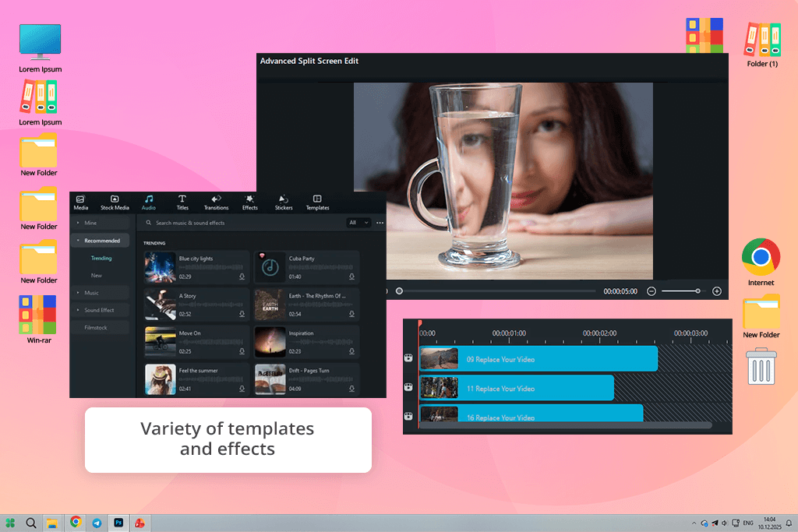Show hidden tray icons chevron
This screenshot has width=798, height=532.
pos(694,523)
